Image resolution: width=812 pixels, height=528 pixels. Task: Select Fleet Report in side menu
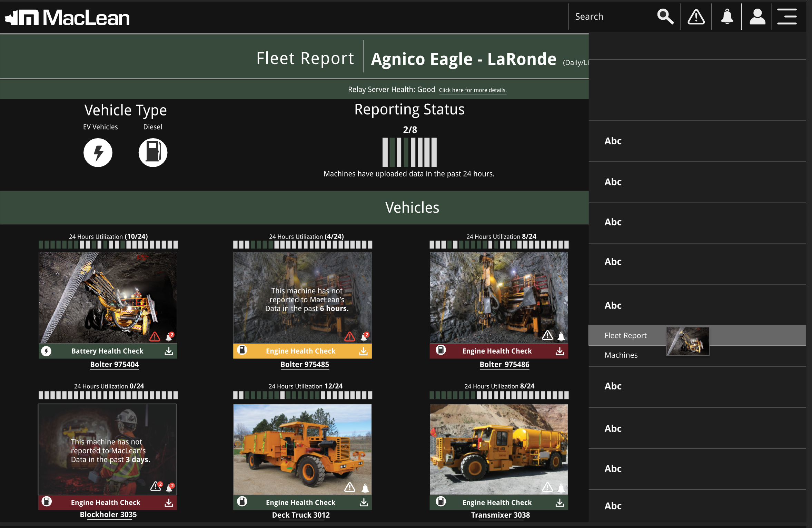[625, 336]
